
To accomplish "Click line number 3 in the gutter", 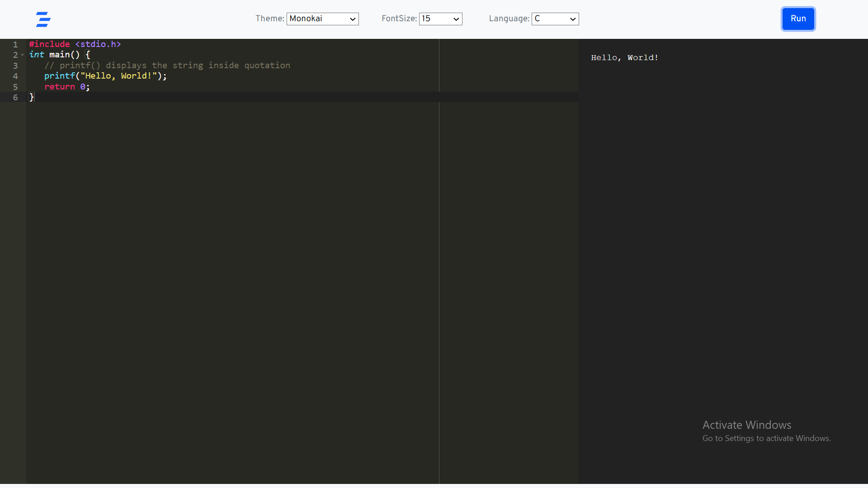I will [15, 66].
